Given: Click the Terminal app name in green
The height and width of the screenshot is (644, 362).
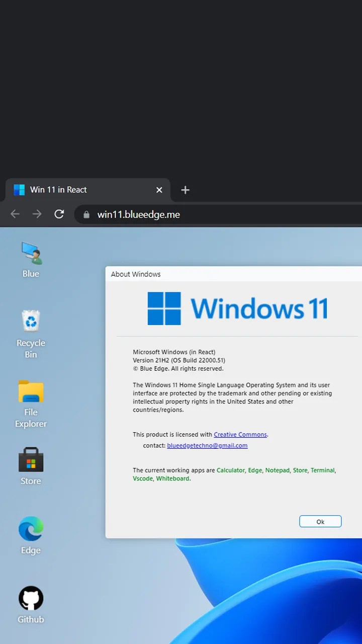Looking at the screenshot, I should [322, 470].
